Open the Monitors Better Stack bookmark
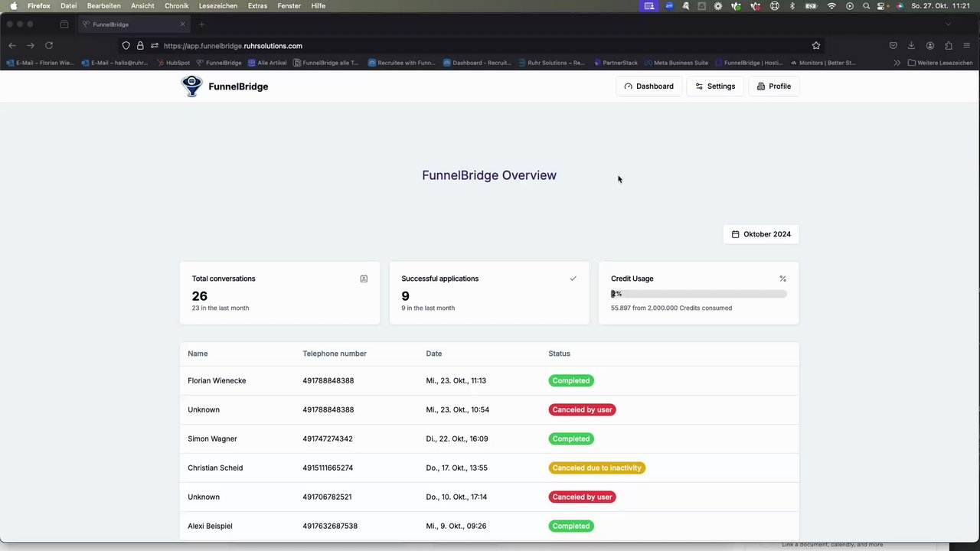The height and width of the screenshot is (551, 980). tap(822, 63)
